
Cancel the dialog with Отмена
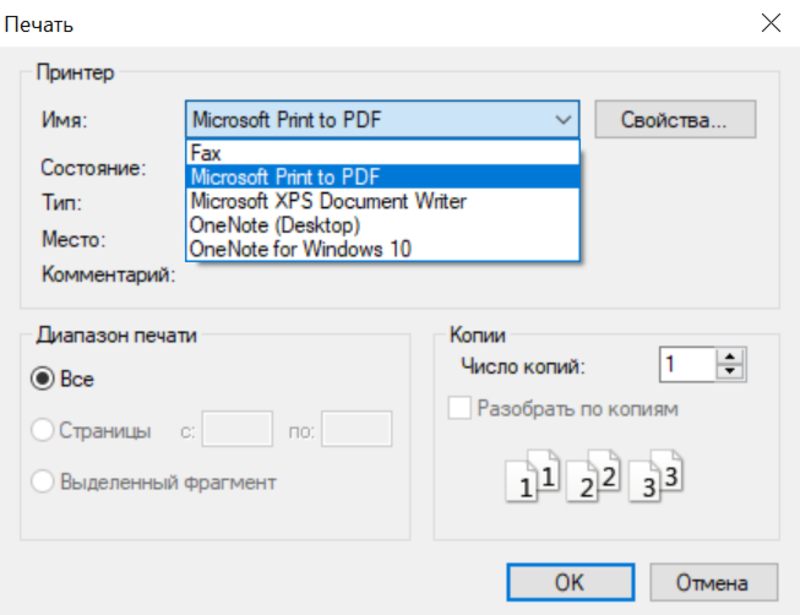click(x=713, y=582)
